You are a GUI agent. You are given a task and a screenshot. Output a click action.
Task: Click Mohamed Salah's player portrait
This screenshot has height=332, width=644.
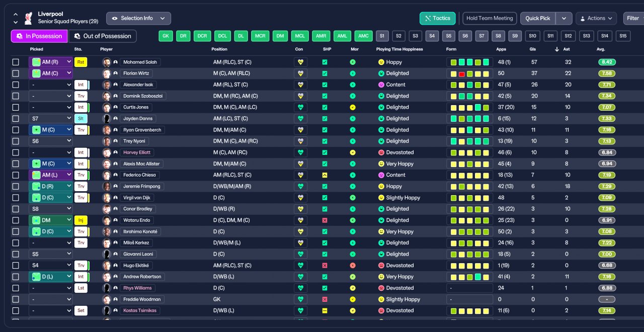click(106, 62)
